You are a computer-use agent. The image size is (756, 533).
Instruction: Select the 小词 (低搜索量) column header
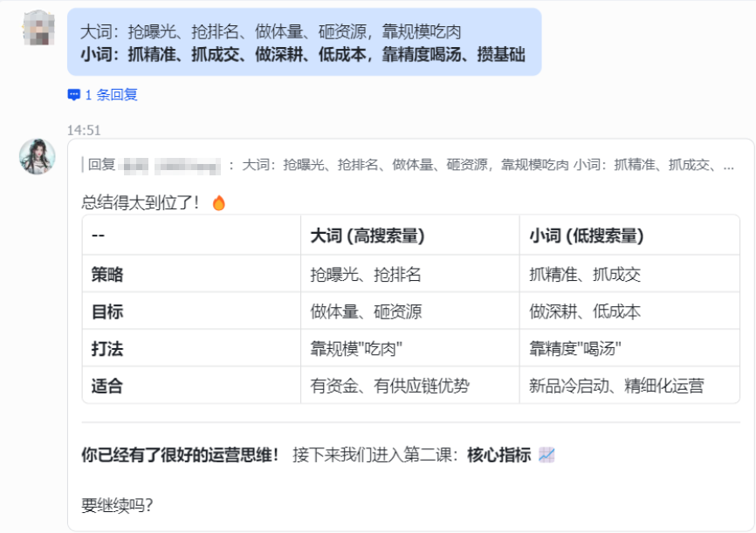(586, 236)
